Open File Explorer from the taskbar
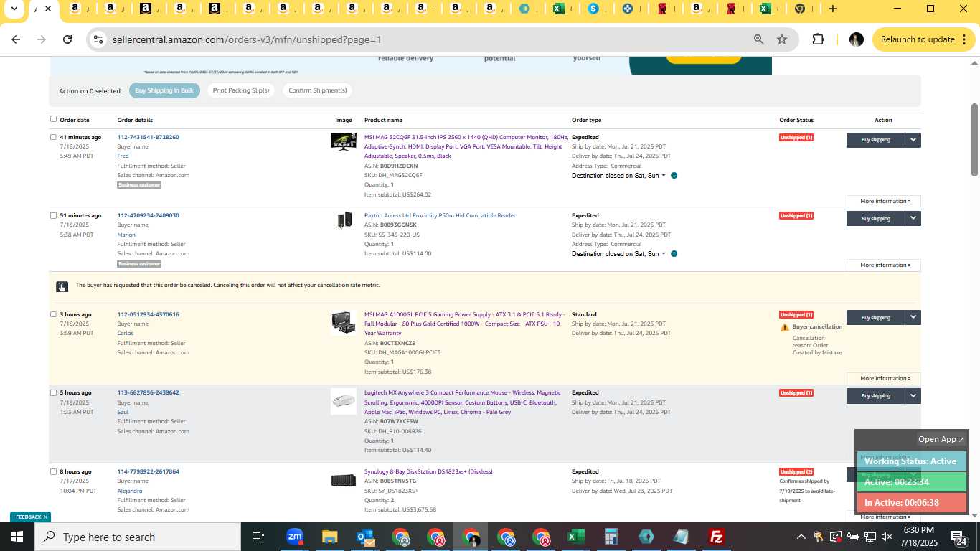The width and height of the screenshot is (980, 551). (x=329, y=537)
